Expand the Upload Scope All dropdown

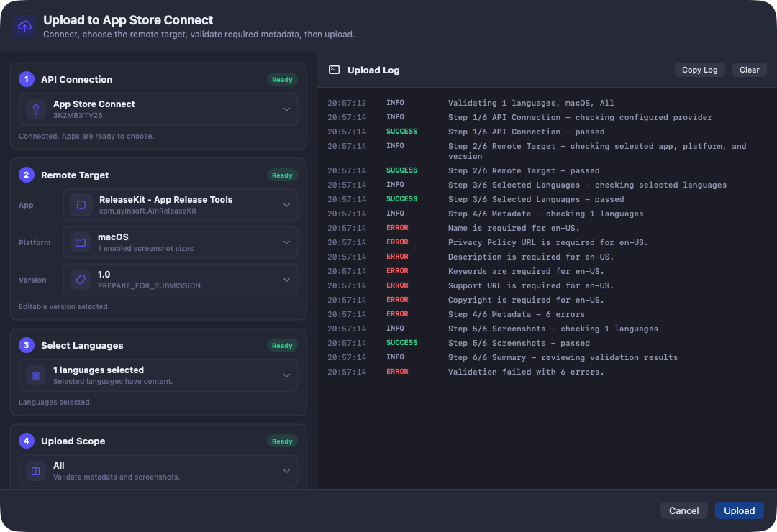[x=158, y=471]
